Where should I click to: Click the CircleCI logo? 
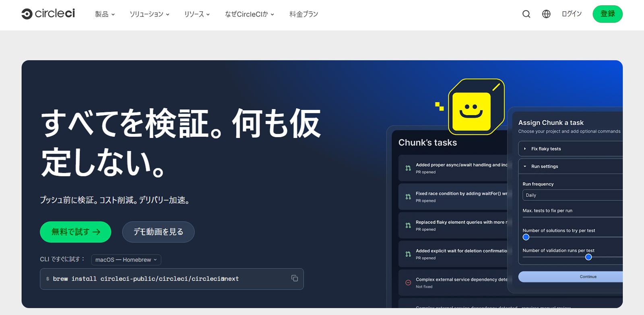pos(48,14)
